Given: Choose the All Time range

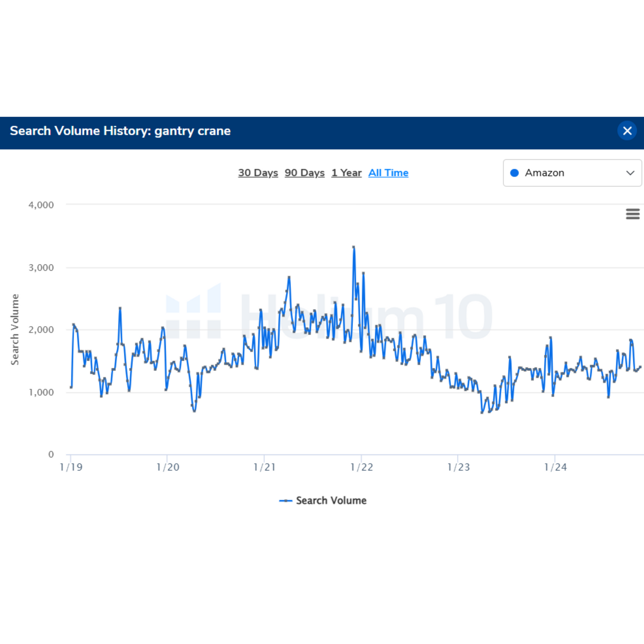Looking at the screenshot, I should coord(388,173).
